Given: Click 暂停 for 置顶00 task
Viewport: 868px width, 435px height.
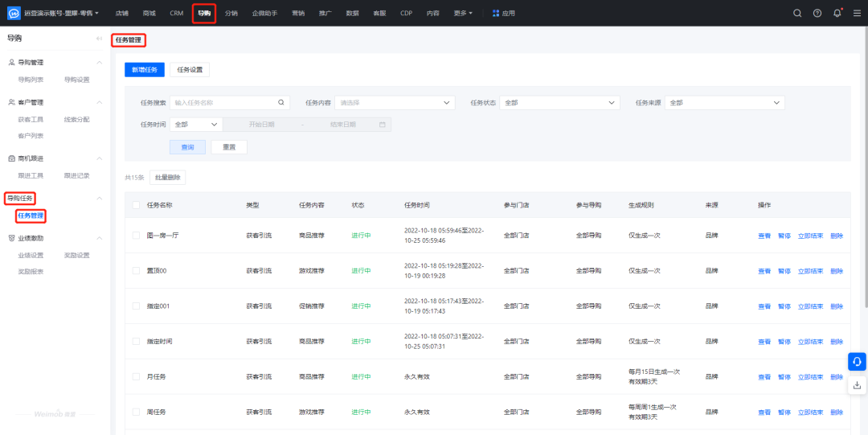Looking at the screenshot, I should point(784,271).
